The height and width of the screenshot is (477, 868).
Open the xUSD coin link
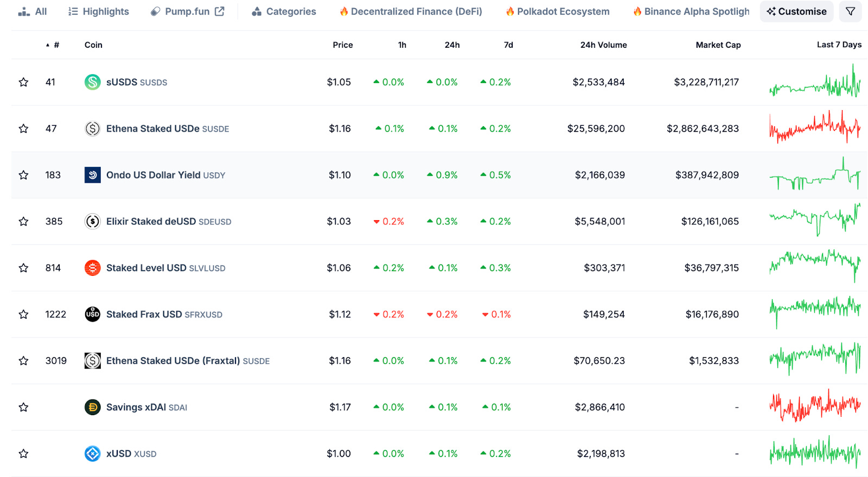(131, 454)
